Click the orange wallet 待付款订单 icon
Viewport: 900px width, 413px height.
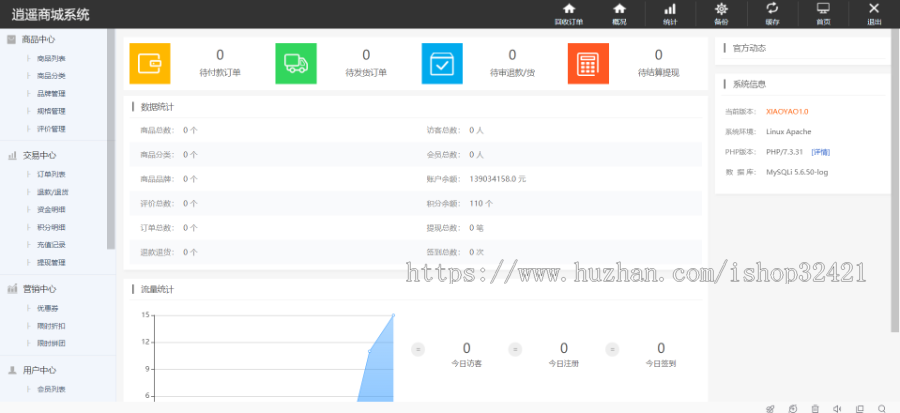coord(150,64)
